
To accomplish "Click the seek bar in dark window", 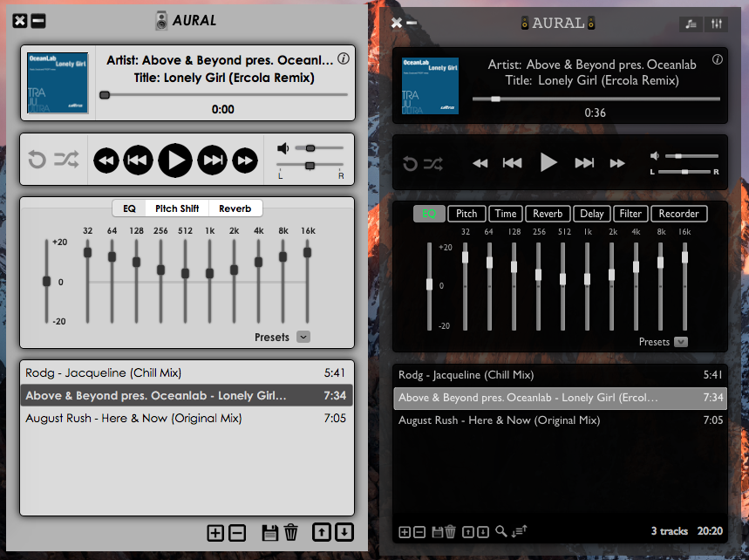I will [596, 99].
